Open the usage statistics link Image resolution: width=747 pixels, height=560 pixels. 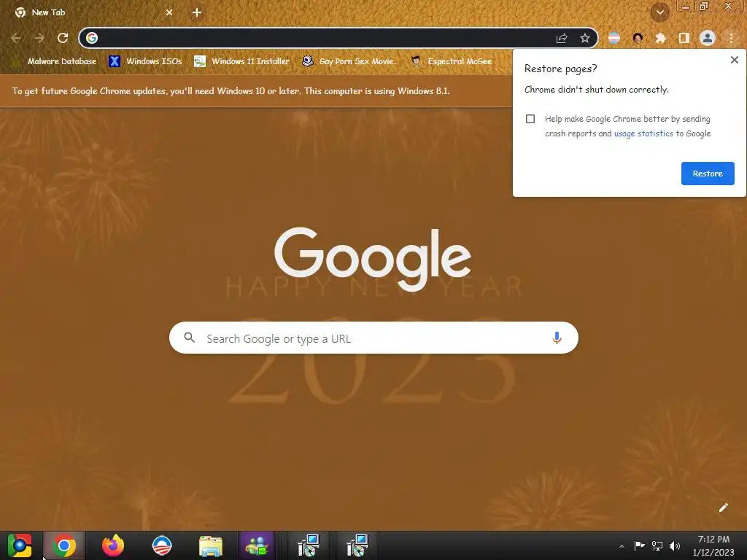pos(643,134)
